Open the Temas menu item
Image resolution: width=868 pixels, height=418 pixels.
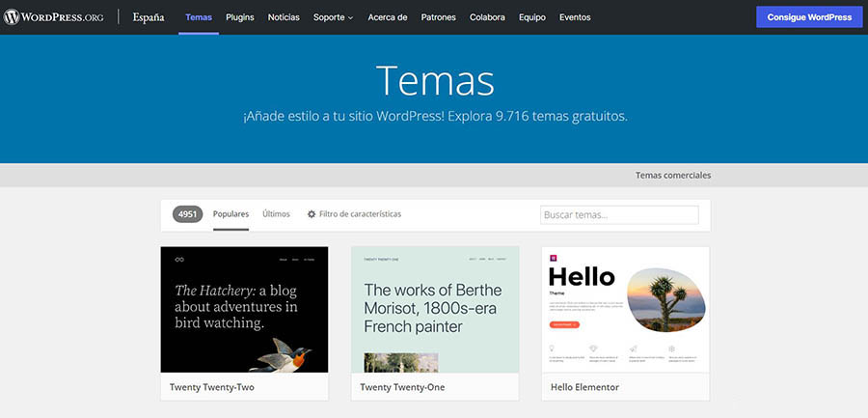click(199, 17)
